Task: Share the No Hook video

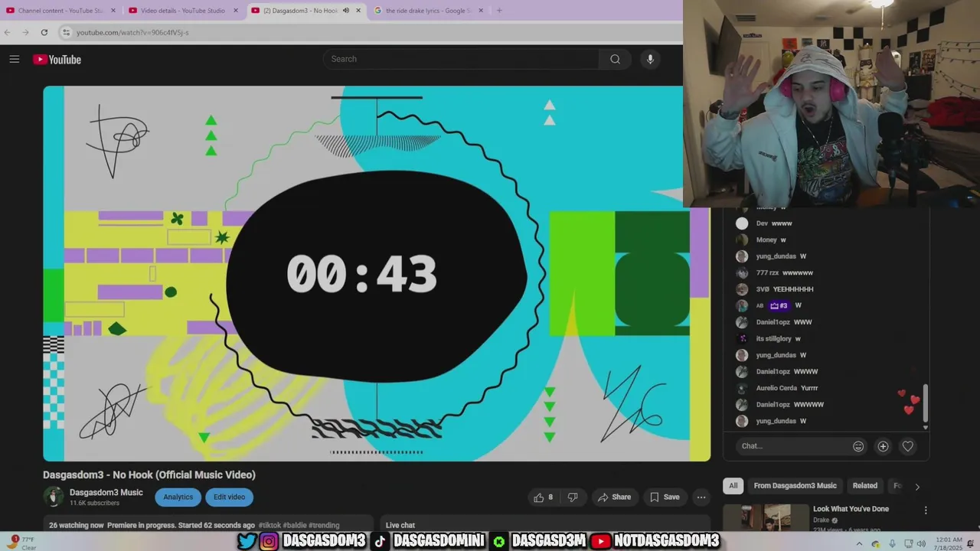Action: click(x=614, y=497)
